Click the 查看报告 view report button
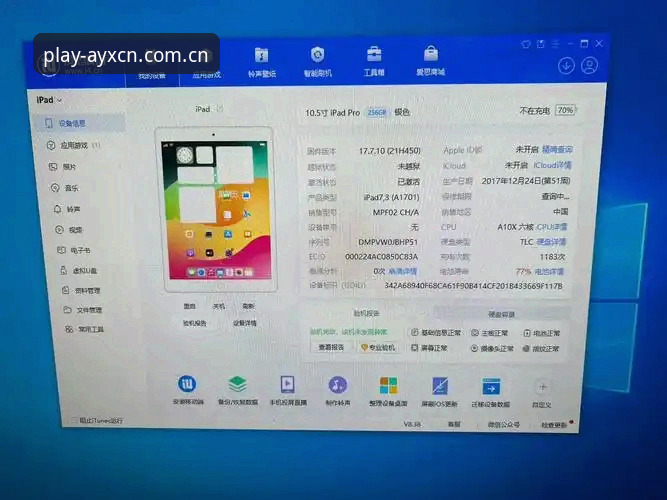 coord(331,347)
